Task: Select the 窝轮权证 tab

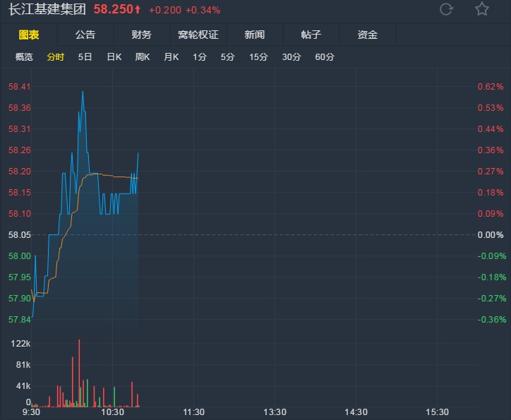Action: [x=198, y=35]
